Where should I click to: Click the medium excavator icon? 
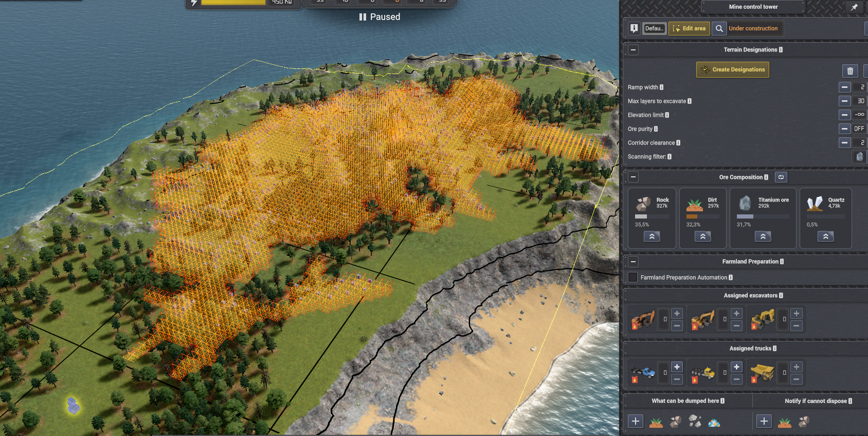pos(702,319)
